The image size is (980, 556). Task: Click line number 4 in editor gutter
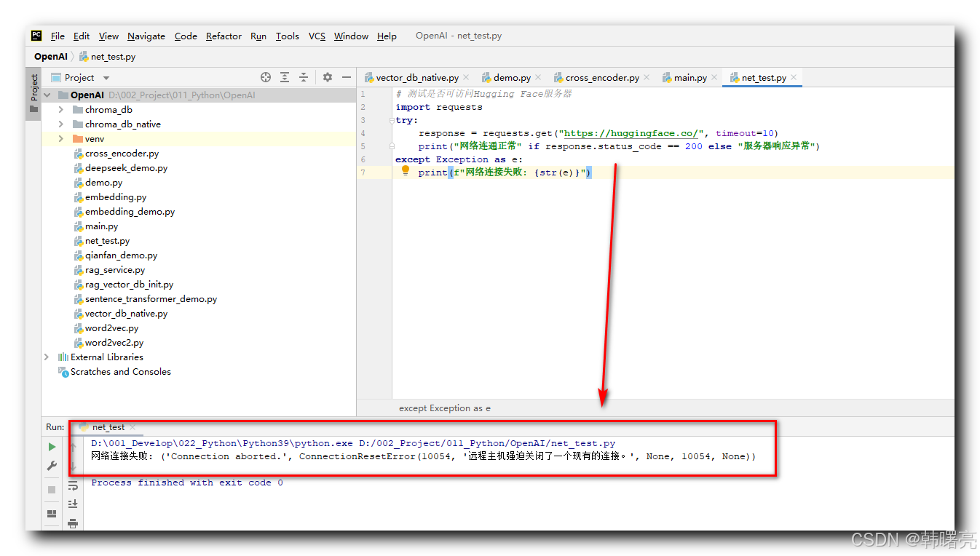[x=363, y=133]
